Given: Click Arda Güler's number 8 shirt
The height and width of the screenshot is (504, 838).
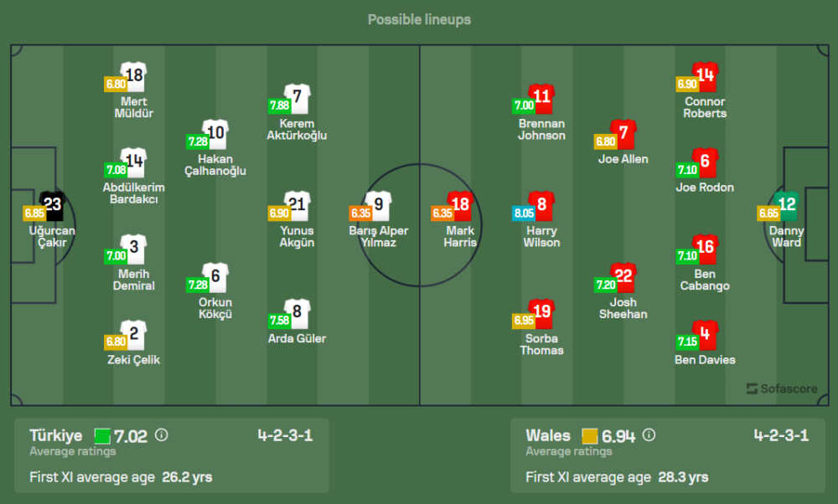Looking at the screenshot, I should (297, 313).
